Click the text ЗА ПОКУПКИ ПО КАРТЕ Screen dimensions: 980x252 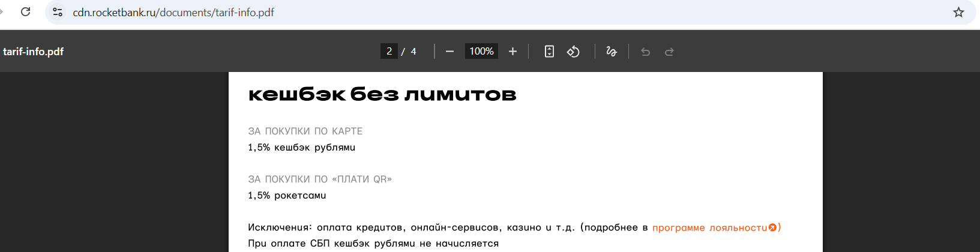tap(305, 131)
